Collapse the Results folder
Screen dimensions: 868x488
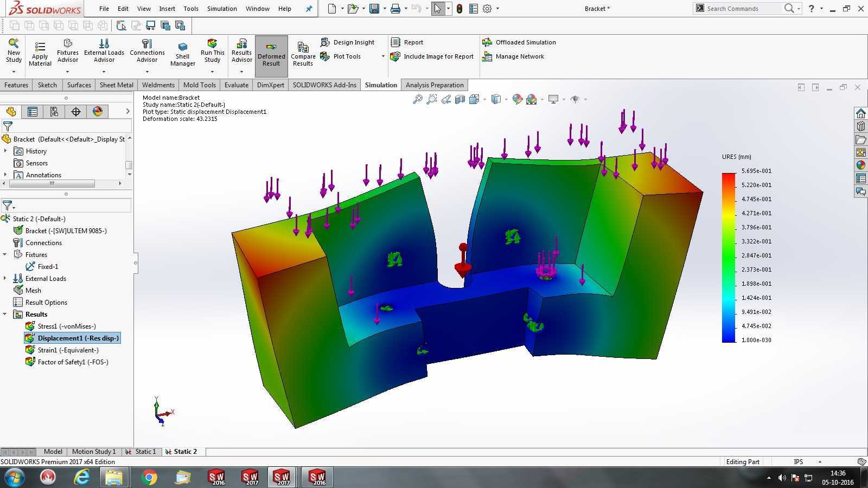pos(5,314)
